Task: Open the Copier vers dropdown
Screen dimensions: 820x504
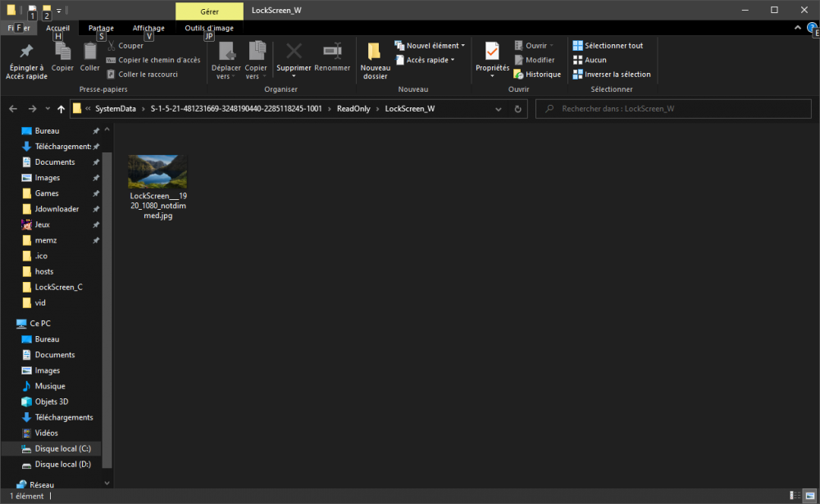Action: [x=256, y=61]
